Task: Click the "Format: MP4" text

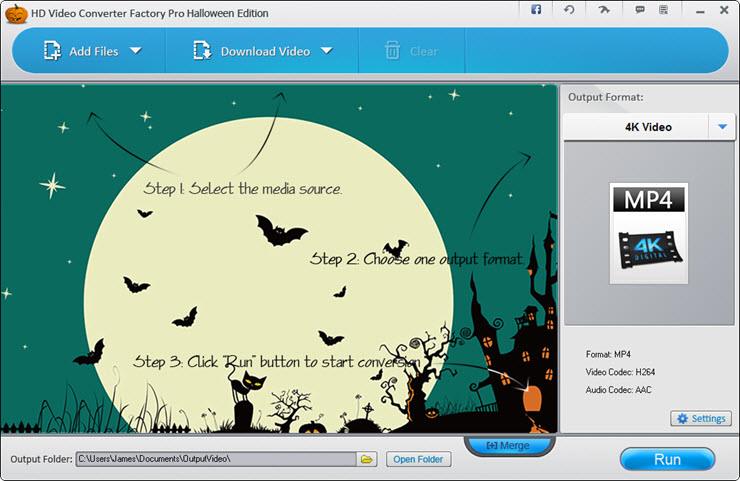Action: 608,354
